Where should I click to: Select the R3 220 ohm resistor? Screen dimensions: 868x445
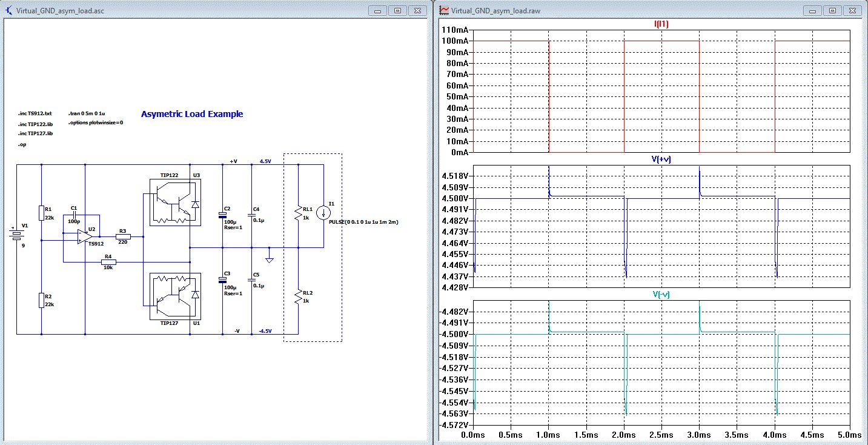click(123, 236)
